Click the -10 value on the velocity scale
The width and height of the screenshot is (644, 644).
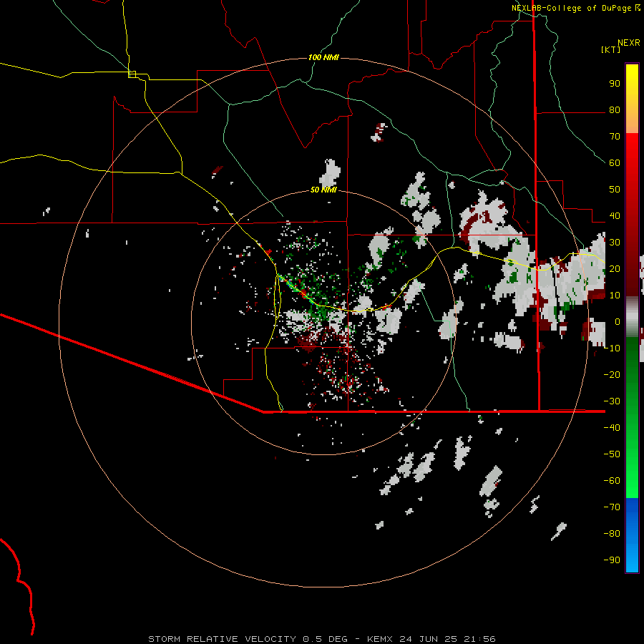(612, 348)
